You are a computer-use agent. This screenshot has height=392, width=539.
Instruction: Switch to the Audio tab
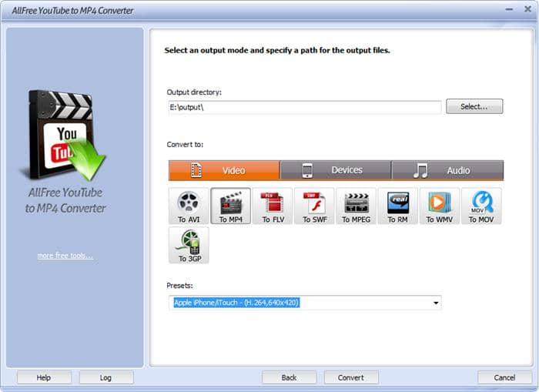click(x=447, y=170)
